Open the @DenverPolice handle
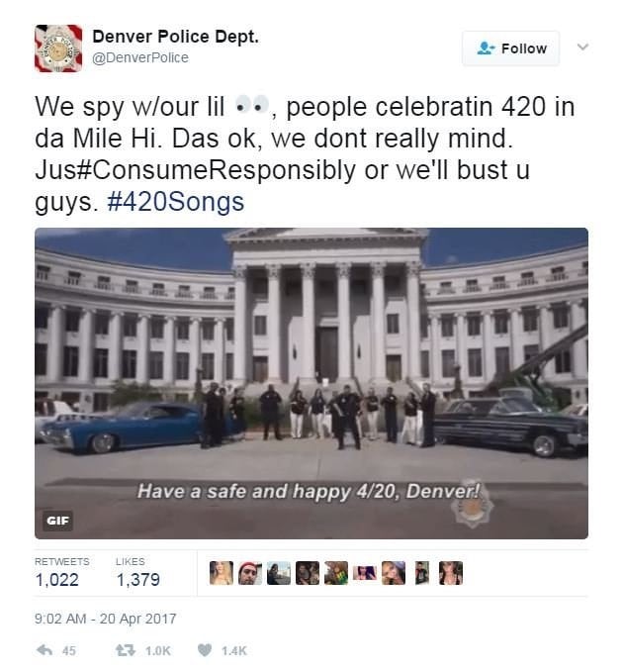Screen dimensions: 624x672 point(140,57)
